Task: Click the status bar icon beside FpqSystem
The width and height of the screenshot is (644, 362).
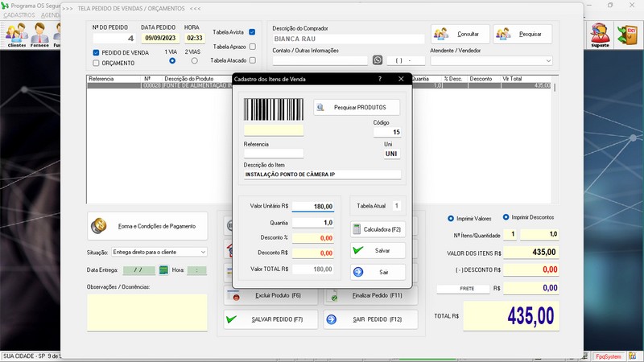Action: [633, 356]
